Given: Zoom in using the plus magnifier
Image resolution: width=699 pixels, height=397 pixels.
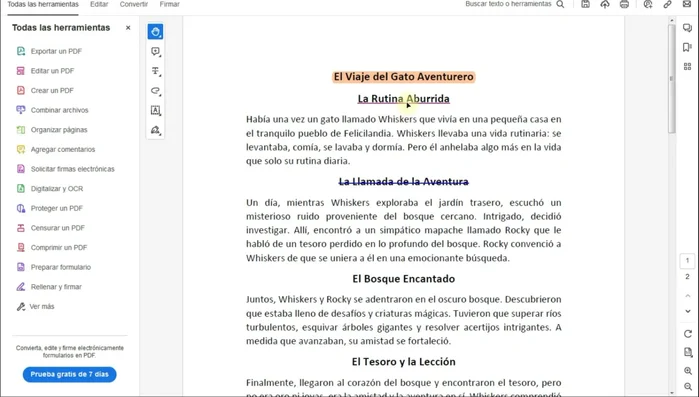Looking at the screenshot, I should (x=688, y=371).
